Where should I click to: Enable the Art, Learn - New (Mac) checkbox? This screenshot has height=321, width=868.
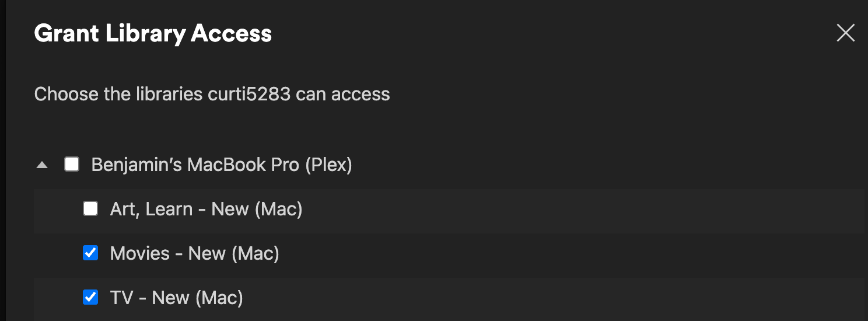click(90, 208)
